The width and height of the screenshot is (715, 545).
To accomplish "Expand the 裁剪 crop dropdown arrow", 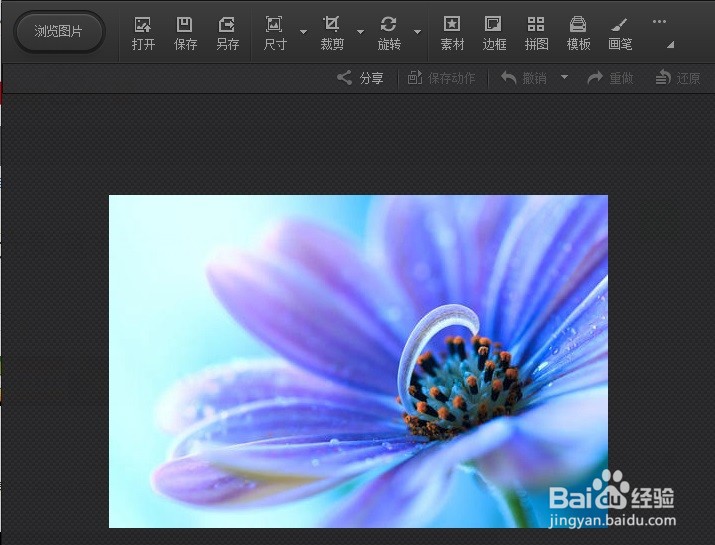I will click(x=360, y=32).
